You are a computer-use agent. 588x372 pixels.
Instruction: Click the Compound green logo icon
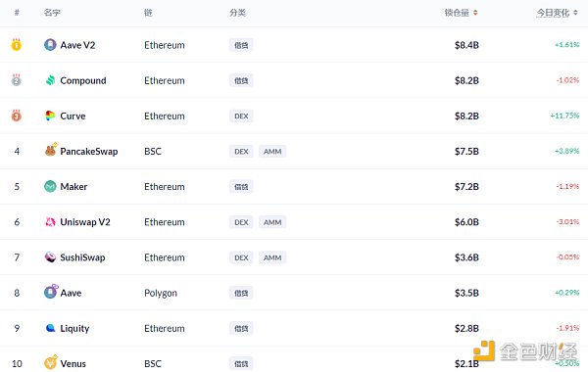pos(50,80)
